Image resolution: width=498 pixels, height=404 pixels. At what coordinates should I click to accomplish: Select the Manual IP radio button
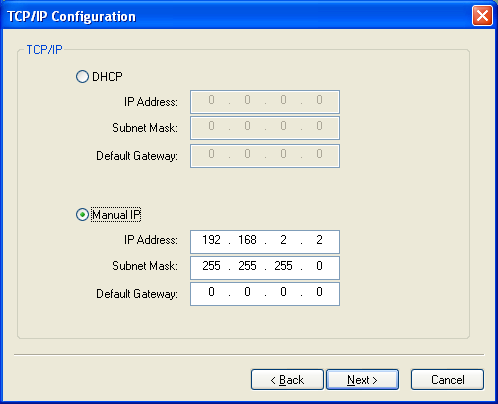click(x=82, y=215)
